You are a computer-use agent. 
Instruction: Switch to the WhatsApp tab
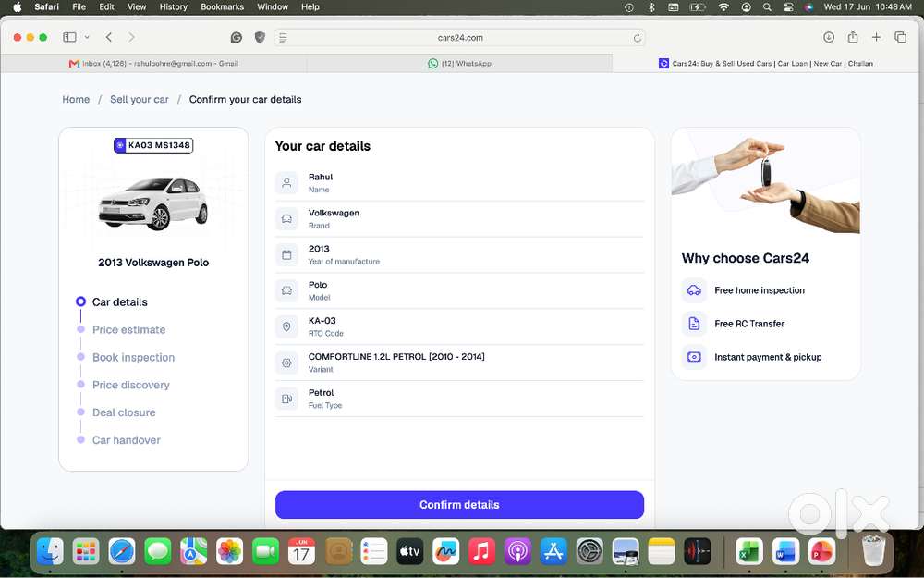point(459,63)
